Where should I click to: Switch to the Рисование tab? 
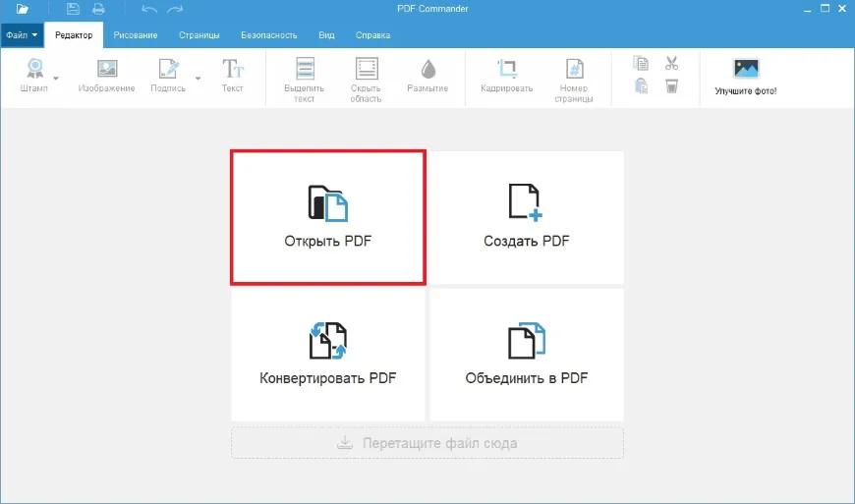click(136, 34)
